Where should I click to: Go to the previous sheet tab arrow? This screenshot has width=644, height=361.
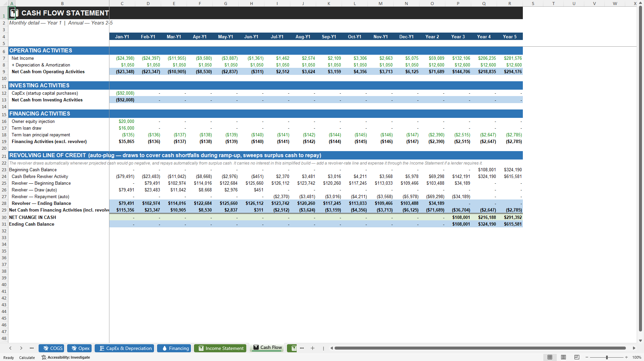(10, 348)
